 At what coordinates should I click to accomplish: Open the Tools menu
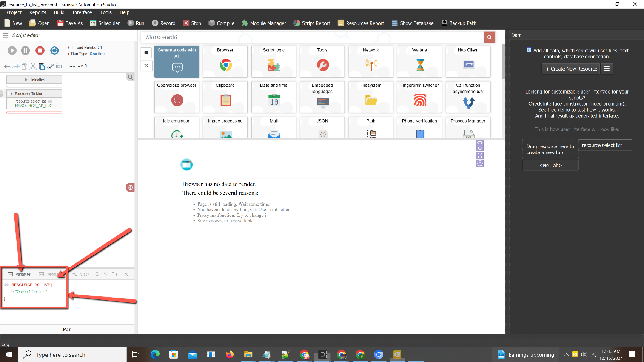click(x=106, y=12)
